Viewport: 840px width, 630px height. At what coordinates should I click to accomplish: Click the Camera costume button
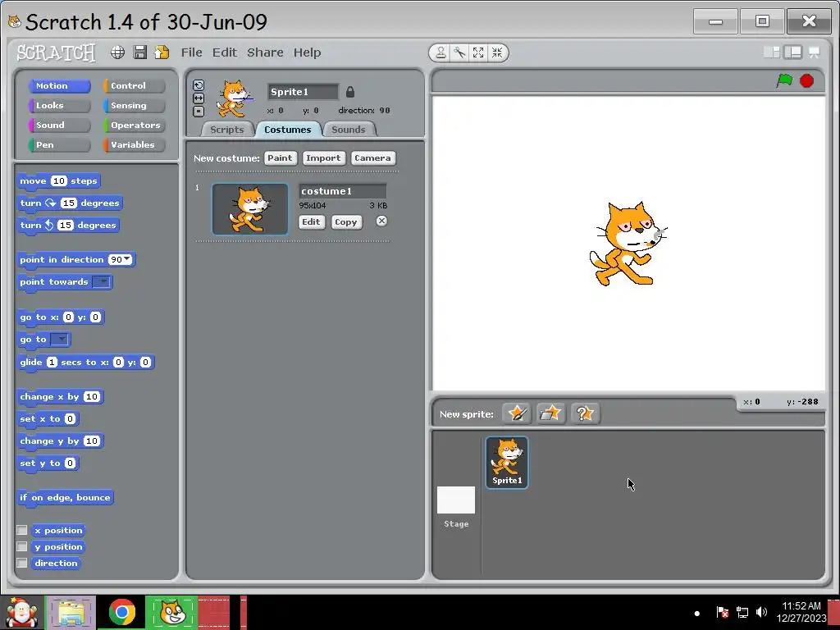[373, 158]
